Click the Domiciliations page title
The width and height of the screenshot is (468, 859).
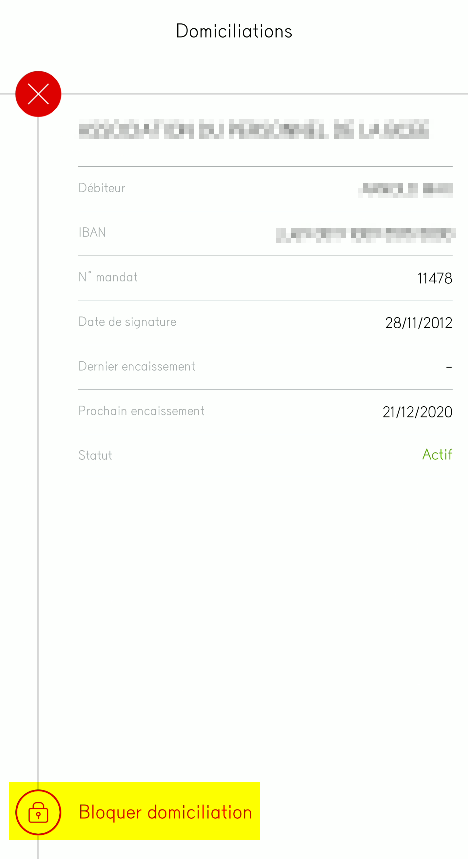234,31
